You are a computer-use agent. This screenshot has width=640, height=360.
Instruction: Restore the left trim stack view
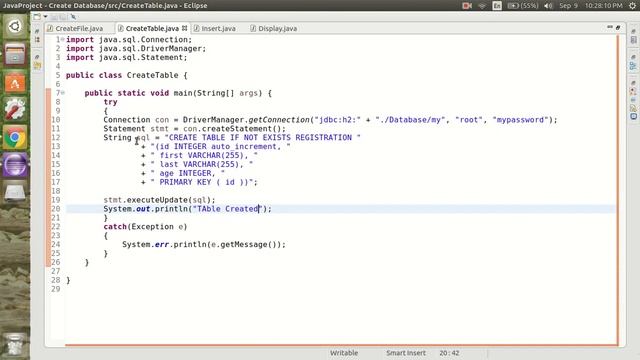tap(37, 31)
